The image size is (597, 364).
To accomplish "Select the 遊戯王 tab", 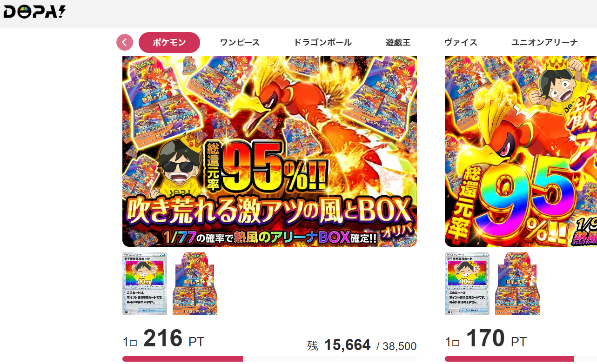I will point(398,42).
